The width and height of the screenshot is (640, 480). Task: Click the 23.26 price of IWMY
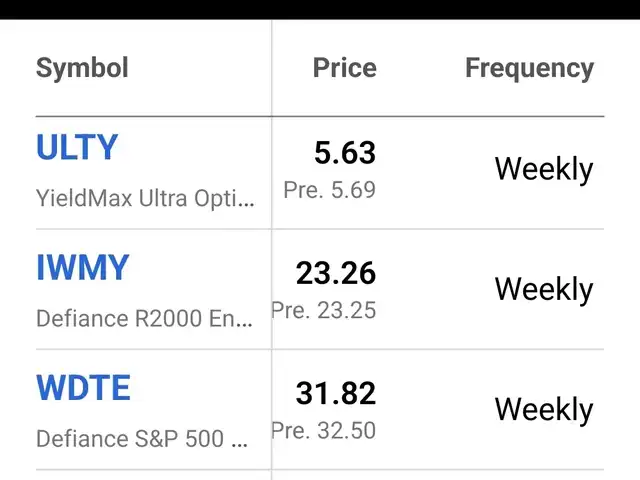pyautogui.click(x=335, y=273)
